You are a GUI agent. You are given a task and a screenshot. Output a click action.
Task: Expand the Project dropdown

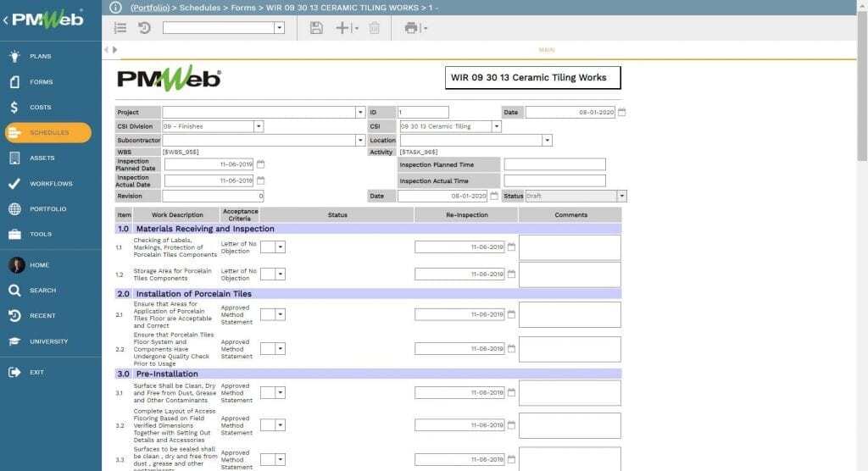pos(359,113)
